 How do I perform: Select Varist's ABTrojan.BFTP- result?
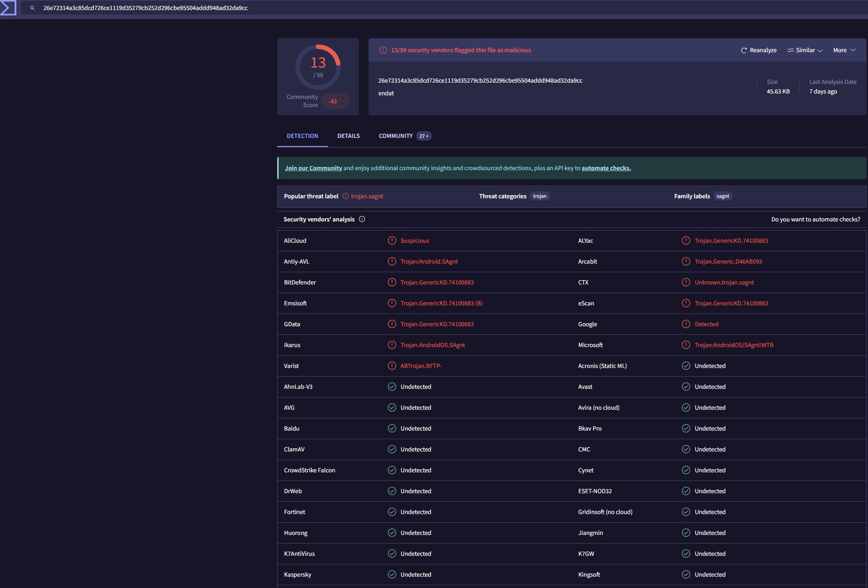click(421, 366)
